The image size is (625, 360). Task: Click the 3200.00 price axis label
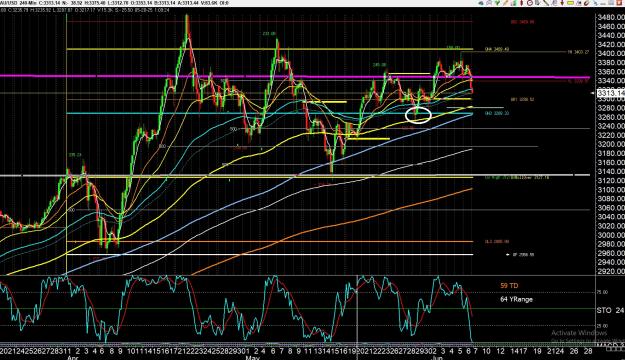coord(611,144)
